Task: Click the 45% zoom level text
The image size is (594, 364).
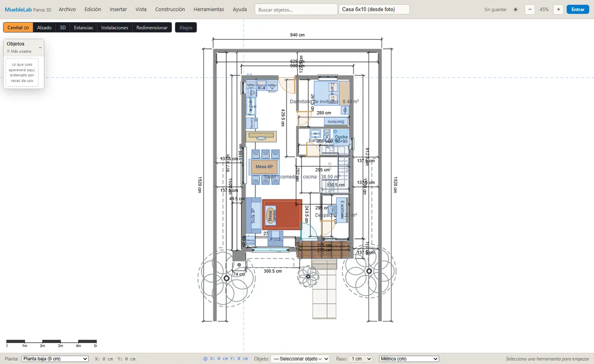Action: [544, 9]
